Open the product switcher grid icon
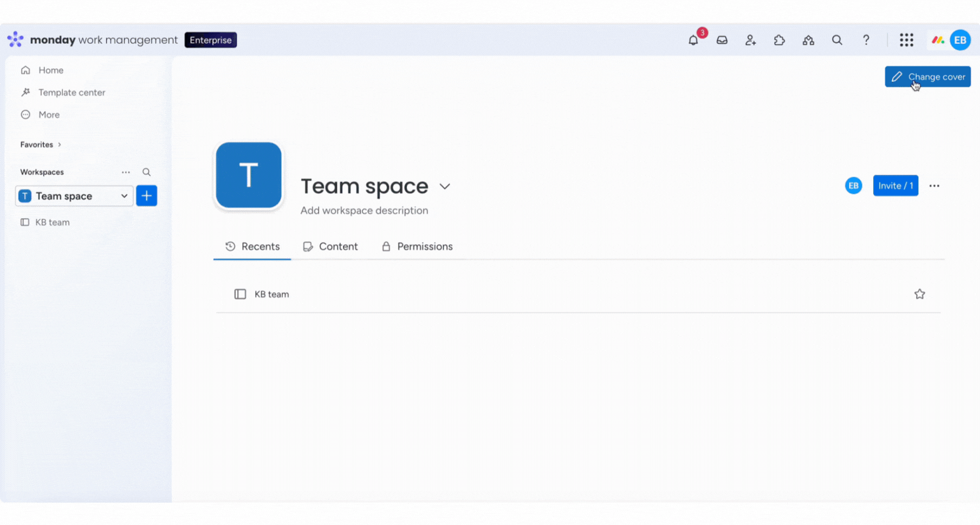 (x=906, y=40)
